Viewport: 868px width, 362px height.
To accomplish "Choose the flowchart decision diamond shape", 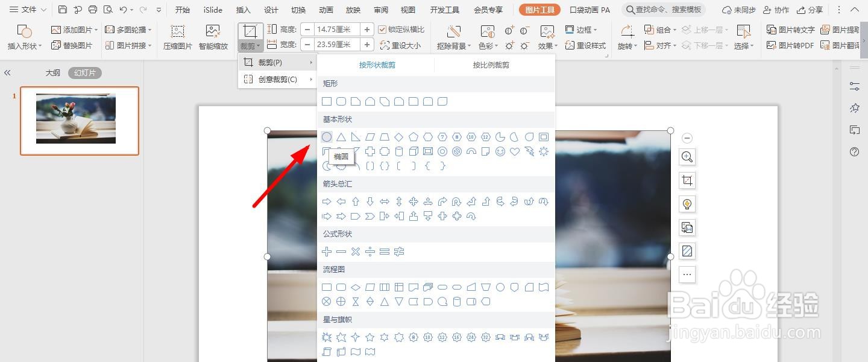I will [x=356, y=287].
